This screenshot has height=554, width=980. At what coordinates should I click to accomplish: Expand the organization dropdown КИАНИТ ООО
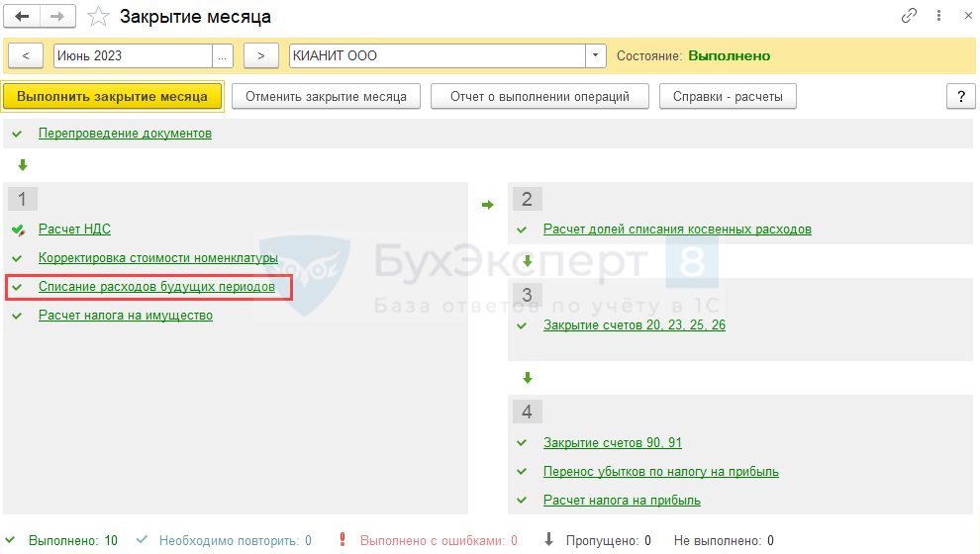click(596, 56)
